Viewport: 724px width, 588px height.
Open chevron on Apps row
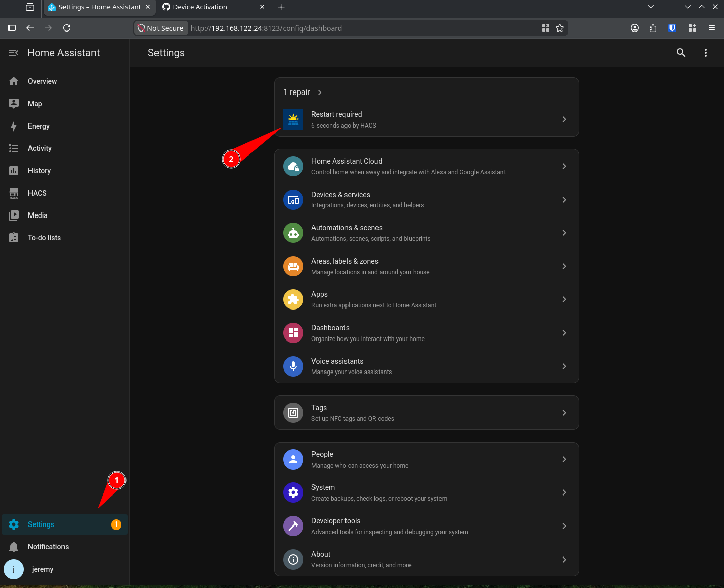point(564,299)
